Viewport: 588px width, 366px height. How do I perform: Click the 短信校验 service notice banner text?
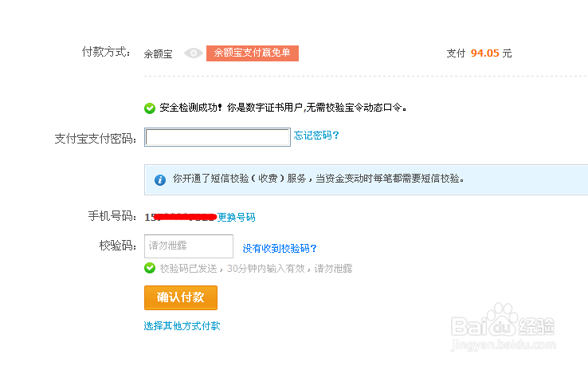click(319, 179)
